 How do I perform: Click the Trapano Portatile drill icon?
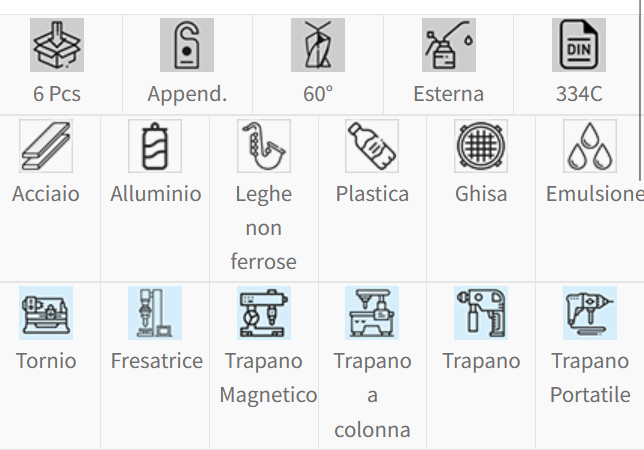[590, 313]
